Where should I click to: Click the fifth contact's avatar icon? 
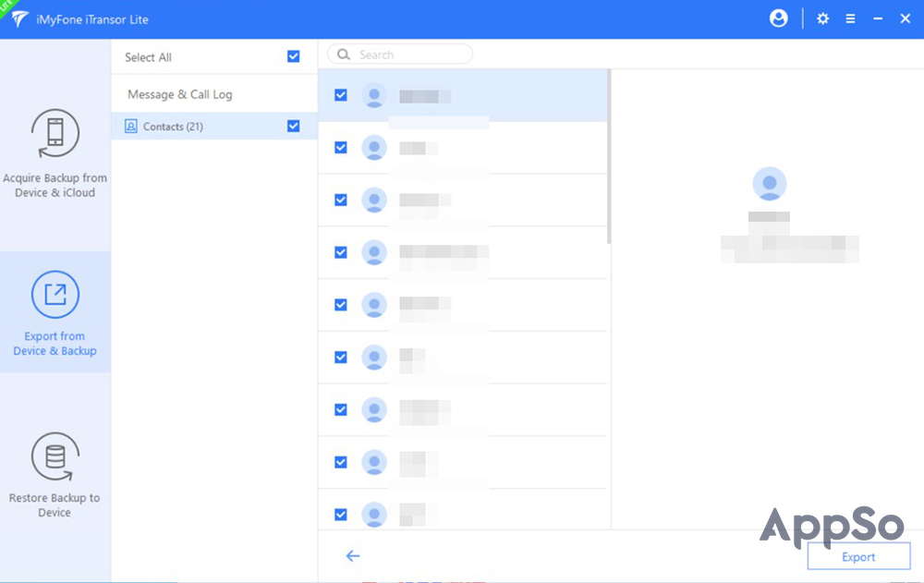coord(374,305)
